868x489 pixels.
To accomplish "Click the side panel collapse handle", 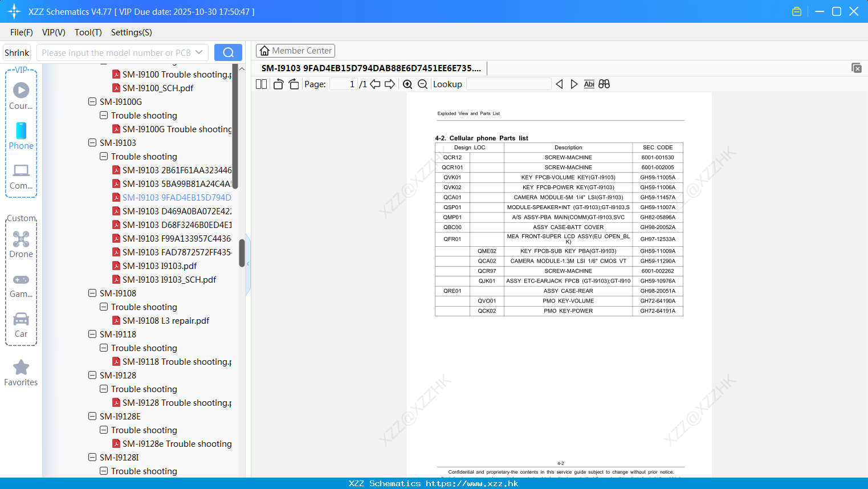I will click(248, 264).
